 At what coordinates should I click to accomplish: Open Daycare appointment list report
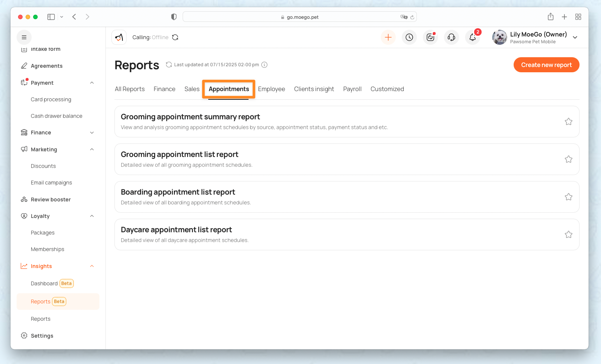click(347, 235)
